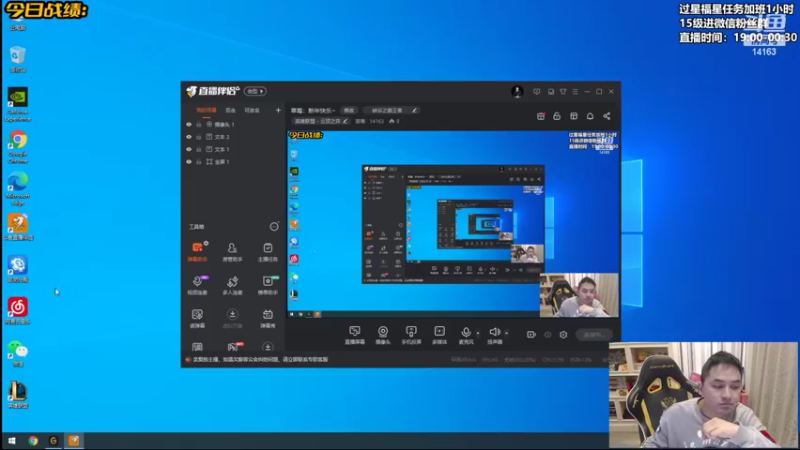Open the store icon with red dot

[541, 116]
